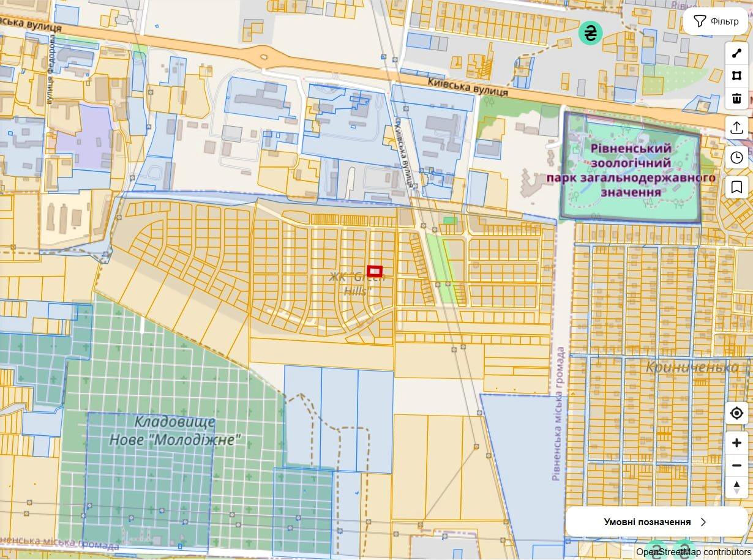Click the Рівненський зоологічний парк label

click(631, 170)
